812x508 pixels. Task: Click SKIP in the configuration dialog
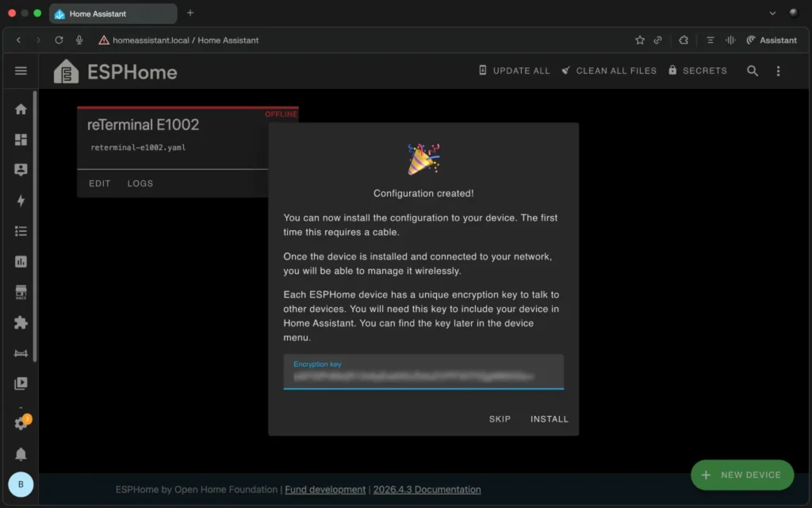click(x=500, y=419)
